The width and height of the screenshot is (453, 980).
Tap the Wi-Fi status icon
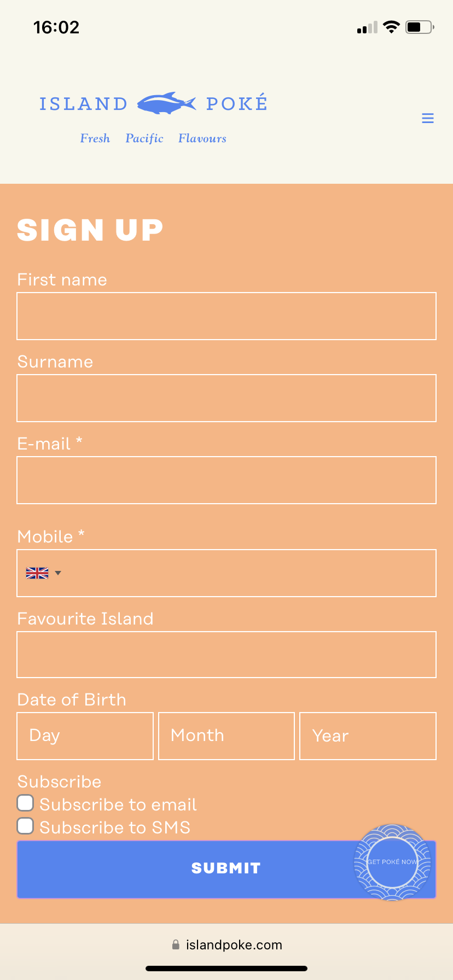[391, 27]
